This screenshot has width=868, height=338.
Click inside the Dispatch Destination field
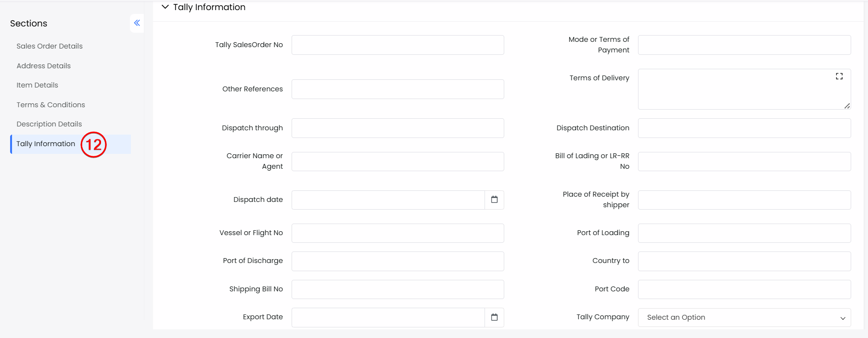pyautogui.click(x=744, y=128)
